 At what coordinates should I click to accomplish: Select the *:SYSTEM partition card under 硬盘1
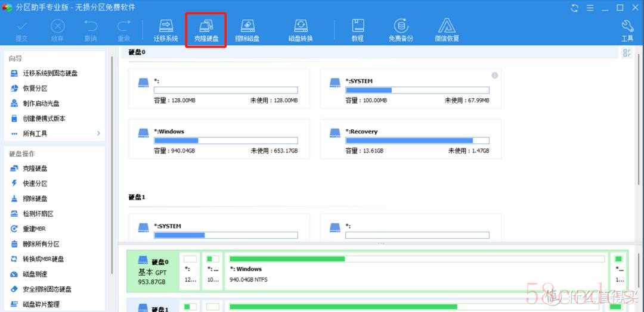click(x=219, y=227)
